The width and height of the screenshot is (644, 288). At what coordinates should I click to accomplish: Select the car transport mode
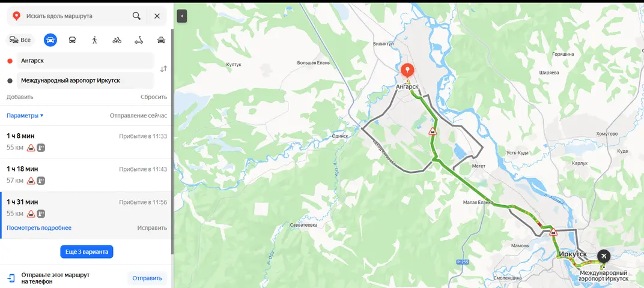[50, 40]
